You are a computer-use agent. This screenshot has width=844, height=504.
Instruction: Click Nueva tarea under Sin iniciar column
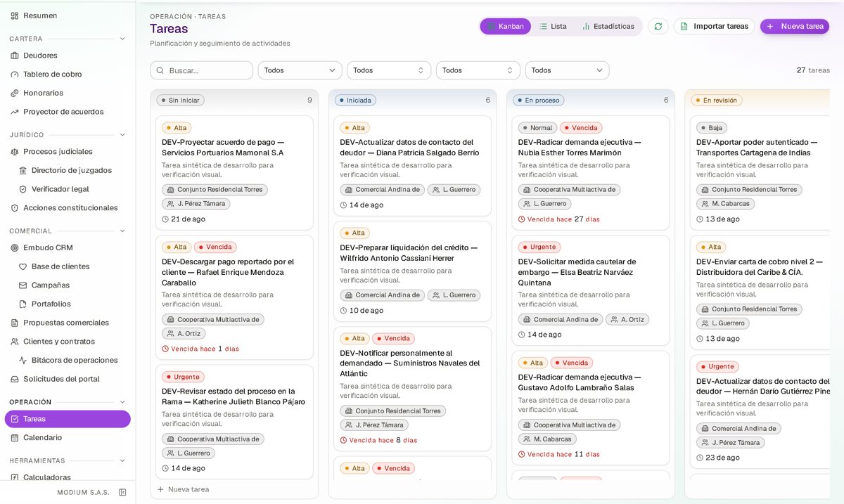pos(183,489)
